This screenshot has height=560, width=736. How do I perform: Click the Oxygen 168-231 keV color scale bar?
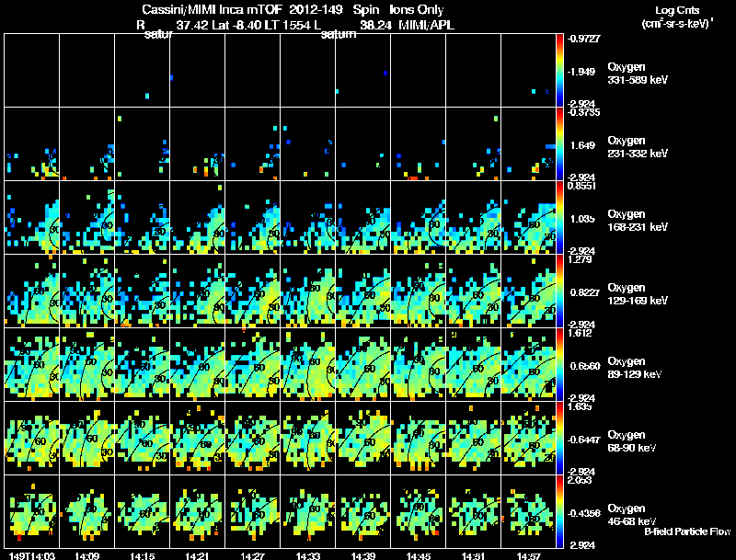point(559,218)
